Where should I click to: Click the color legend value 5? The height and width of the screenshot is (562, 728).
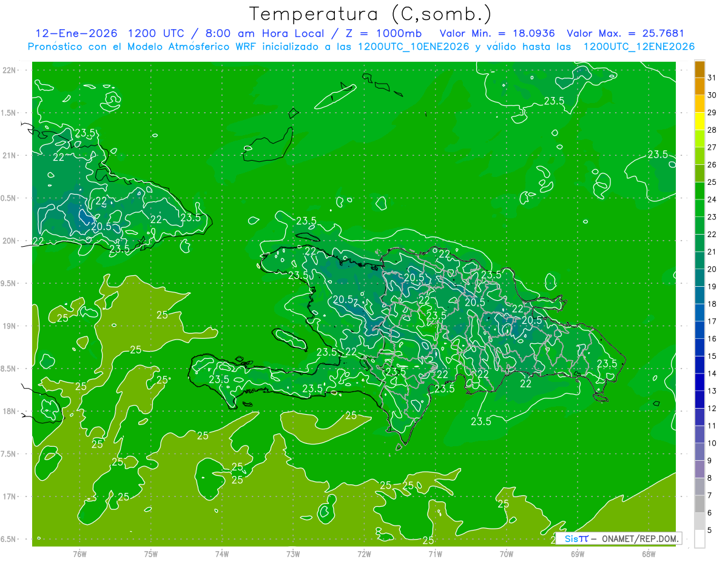click(x=710, y=530)
